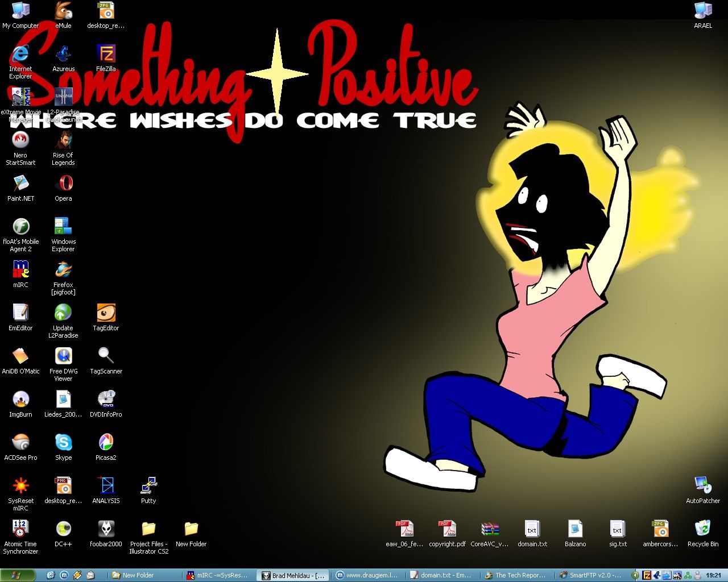Image resolution: width=728 pixels, height=582 pixels.
Task: Open Project Files - Illustrator CS2 folder
Action: [x=148, y=537]
